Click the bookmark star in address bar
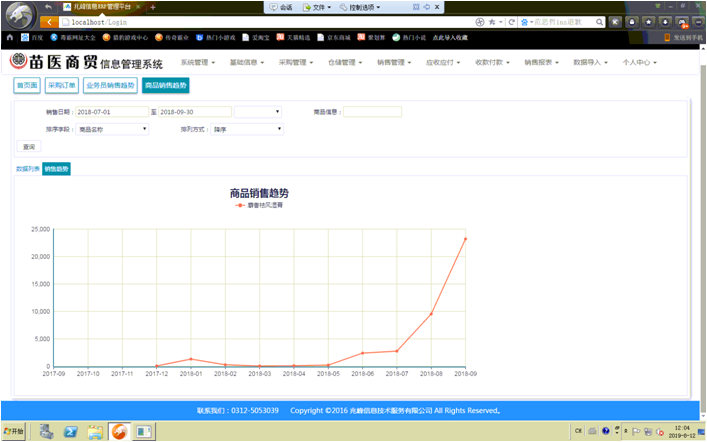Viewport: 707px width, 442px height. point(491,22)
